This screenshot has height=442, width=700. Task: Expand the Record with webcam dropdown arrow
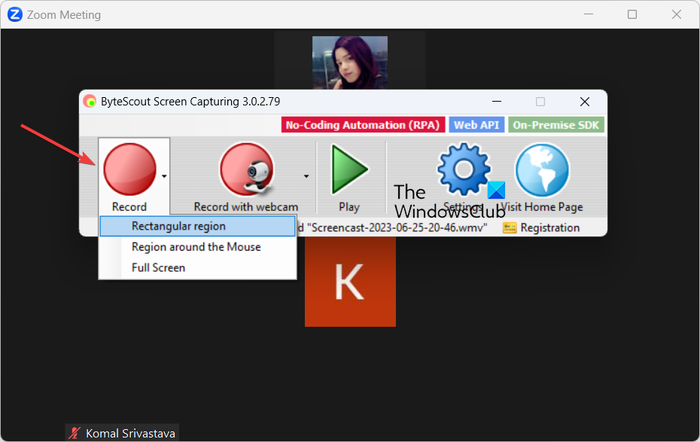click(x=306, y=176)
